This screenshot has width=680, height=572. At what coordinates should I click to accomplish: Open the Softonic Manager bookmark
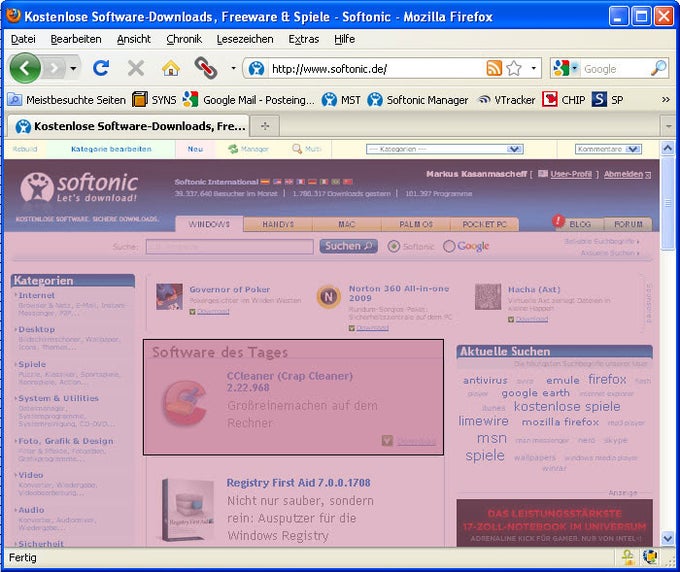pos(418,100)
